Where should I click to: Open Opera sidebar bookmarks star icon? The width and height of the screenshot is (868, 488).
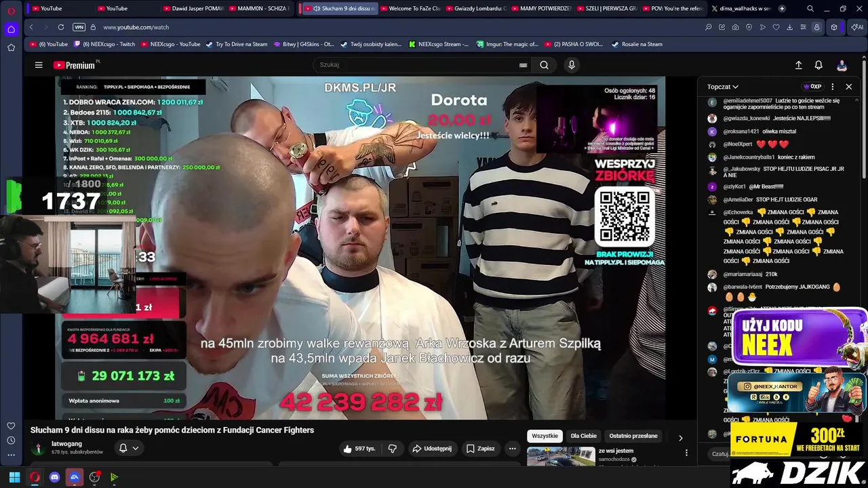11,47
